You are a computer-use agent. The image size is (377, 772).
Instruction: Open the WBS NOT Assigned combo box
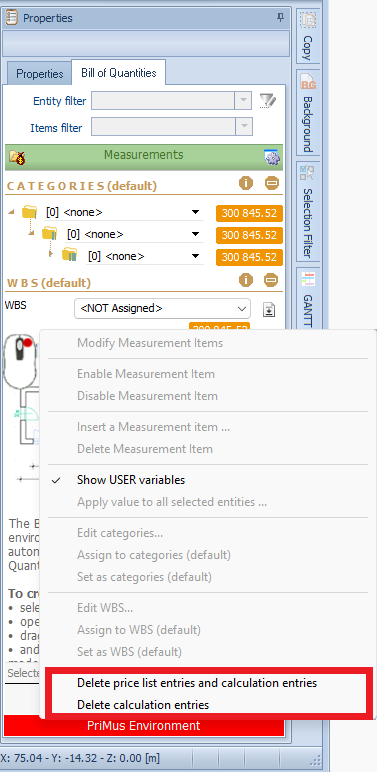click(x=162, y=309)
